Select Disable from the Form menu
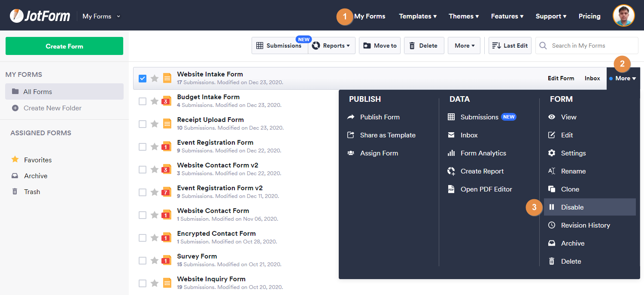Image resolution: width=644 pixels, height=295 pixels. tap(572, 207)
